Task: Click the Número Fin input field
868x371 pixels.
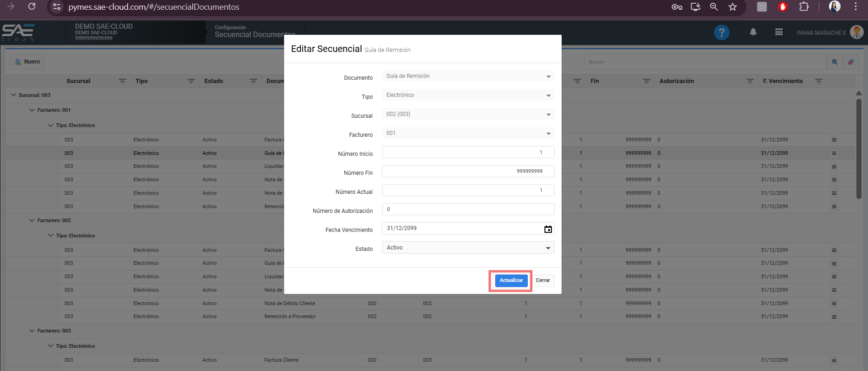Action: (468, 172)
